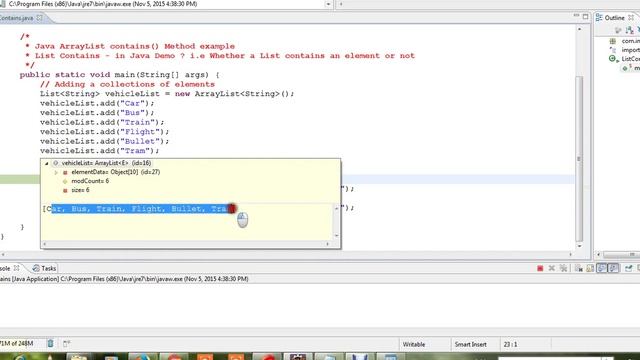Select the size= 6 row in popup
The height and width of the screenshot is (360, 640).
[x=80, y=190]
